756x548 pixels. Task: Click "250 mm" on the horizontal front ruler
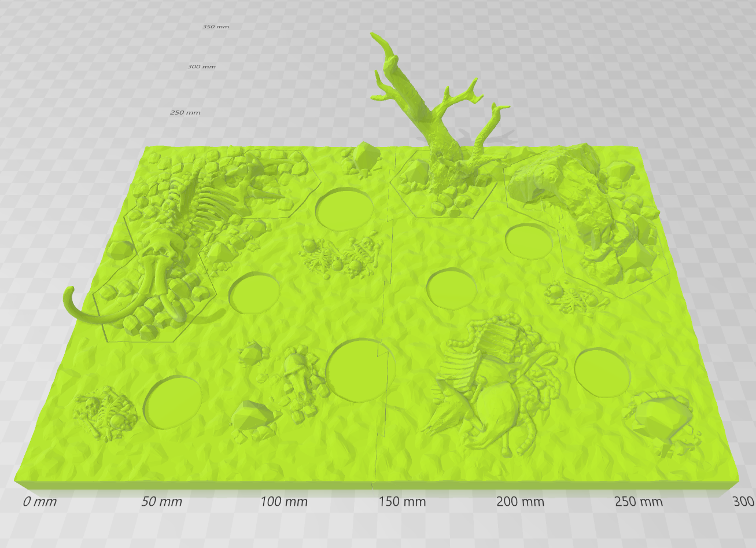pos(639,502)
